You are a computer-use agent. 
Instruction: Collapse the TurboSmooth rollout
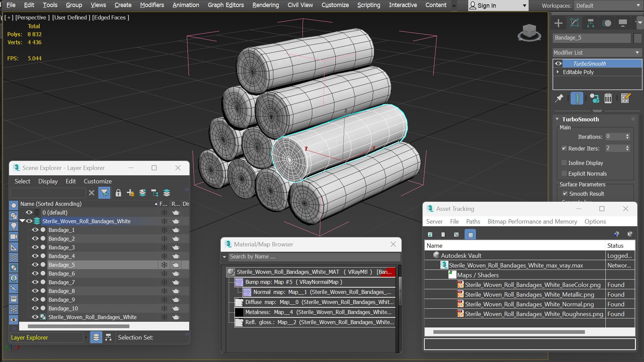pyautogui.click(x=557, y=119)
